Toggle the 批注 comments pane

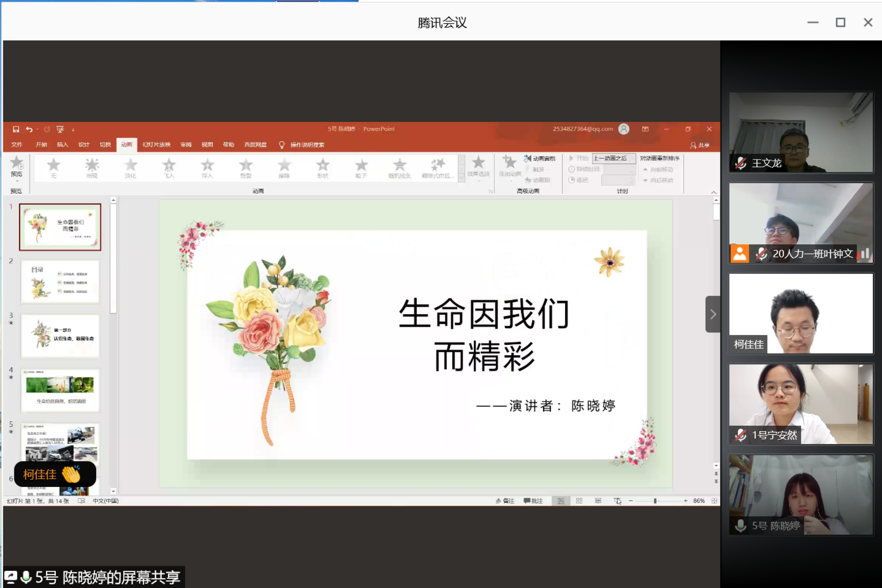pyautogui.click(x=533, y=501)
